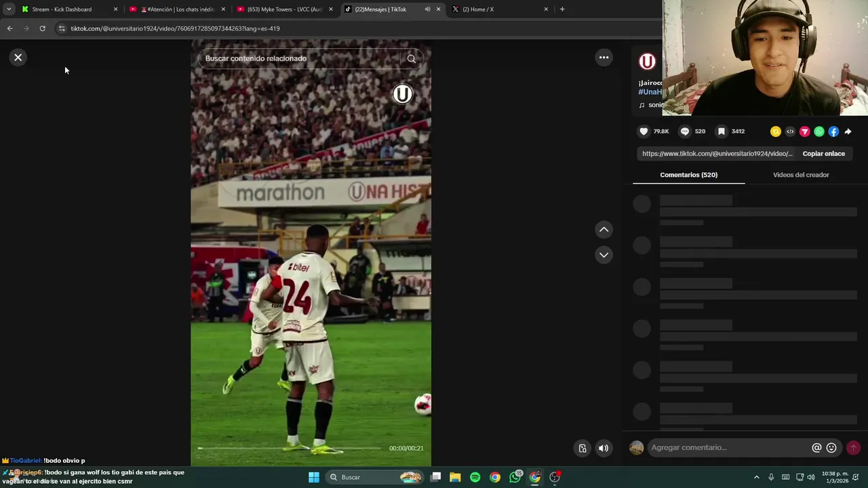Switch to Stream - Kick Dashboard tab
The image size is (868, 488).
coord(62,9)
